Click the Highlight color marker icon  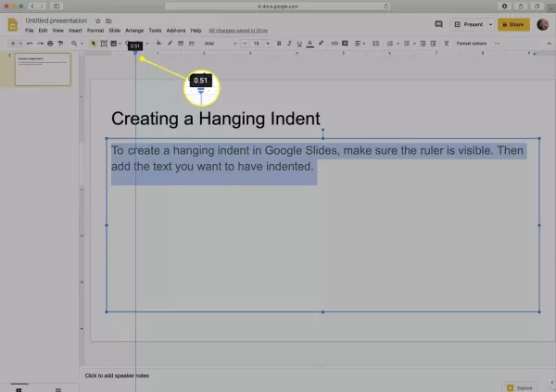tap(321, 44)
